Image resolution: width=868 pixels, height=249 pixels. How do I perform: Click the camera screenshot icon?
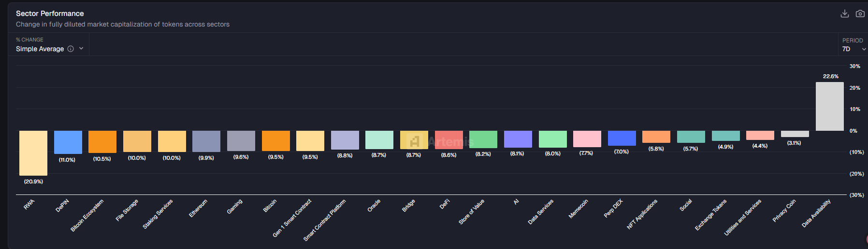pyautogui.click(x=860, y=14)
